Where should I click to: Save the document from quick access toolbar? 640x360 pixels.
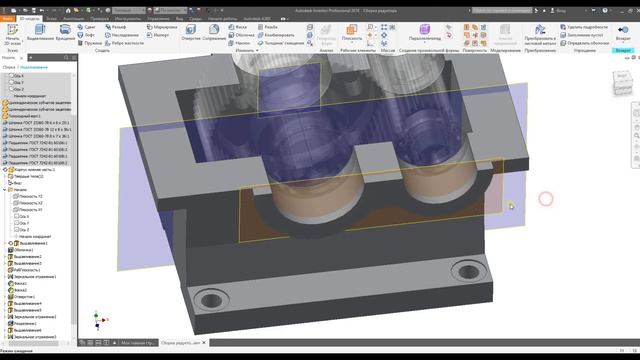pos(33,11)
